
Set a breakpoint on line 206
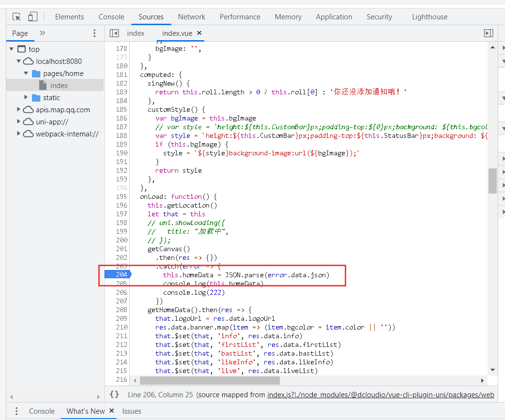122,292
